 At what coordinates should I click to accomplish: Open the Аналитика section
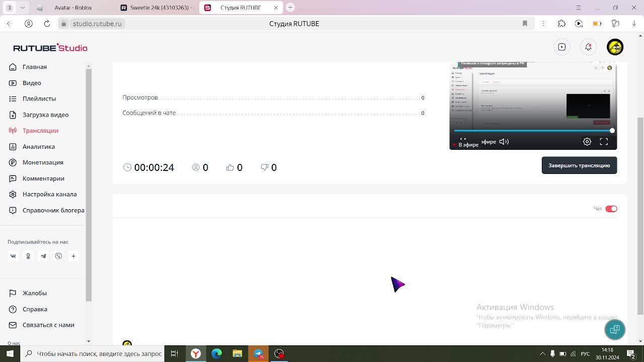38,147
